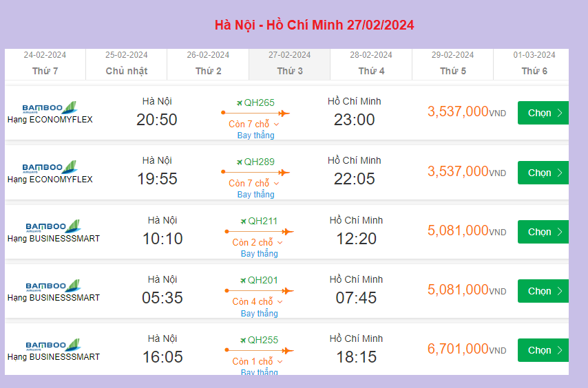
Task: Expand the 'Còn 4 chỗ' seat details
Action: pos(280,302)
